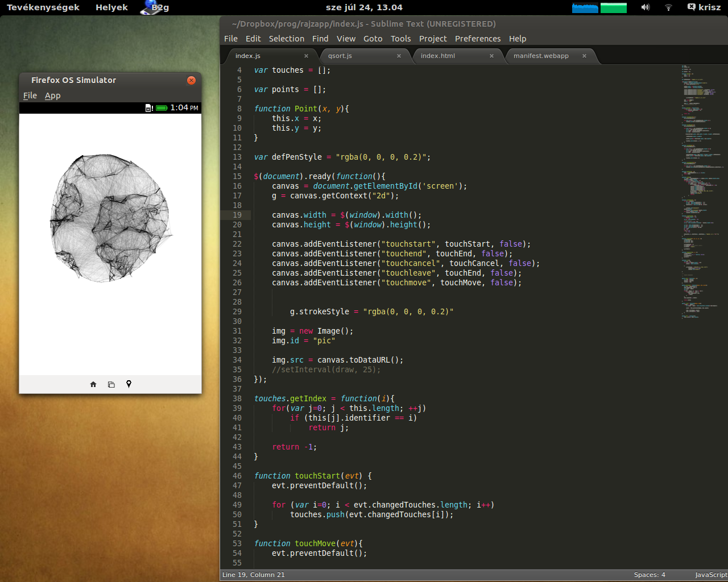Close the index.js tab
Screen dimensions: 728x582
tap(306, 56)
